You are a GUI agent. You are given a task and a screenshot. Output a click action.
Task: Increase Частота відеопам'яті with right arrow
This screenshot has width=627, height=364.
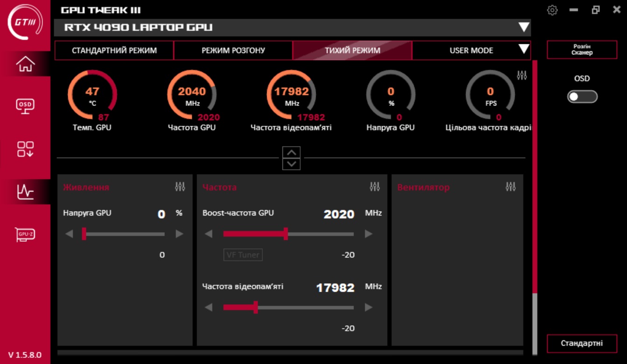(x=368, y=308)
